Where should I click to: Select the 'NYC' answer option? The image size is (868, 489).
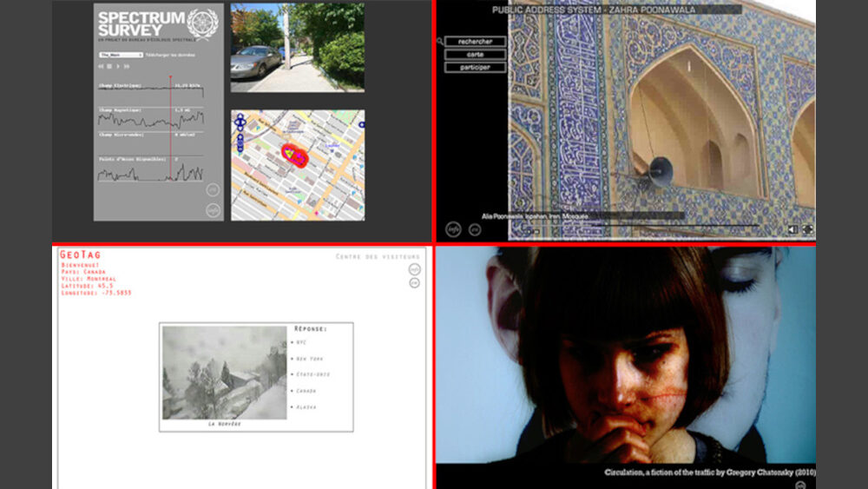tap(301, 342)
